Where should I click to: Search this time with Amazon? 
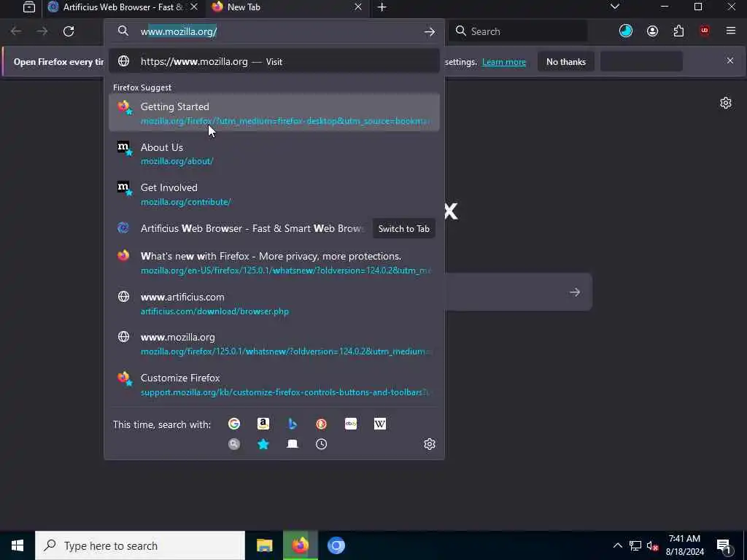click(263, 424)
